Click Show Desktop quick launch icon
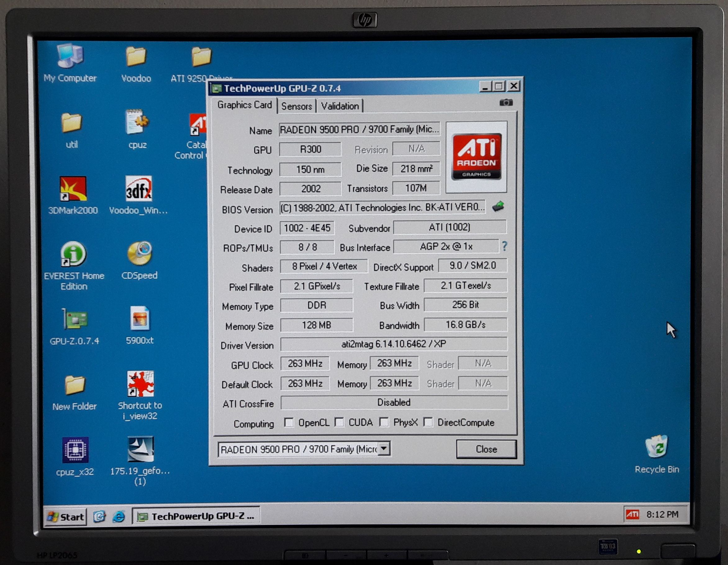Screen dimensions: 728x565 [x=99, y=517]
